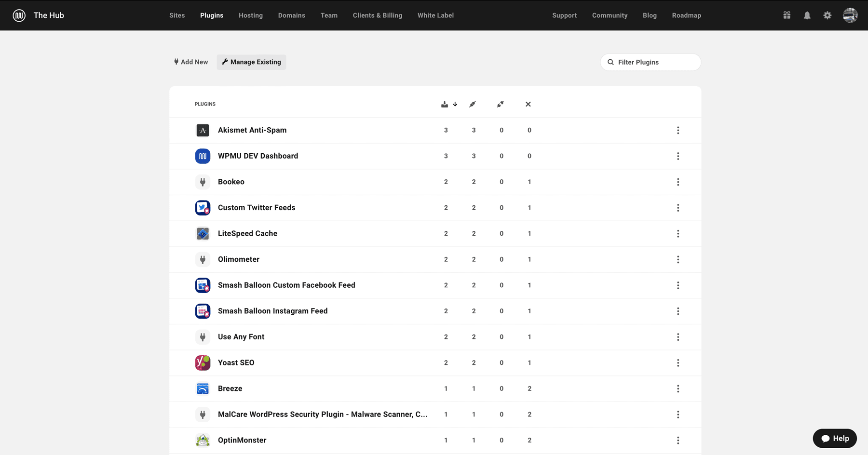The image size is (868, 455).
Task: Click the gift rewards icon
Action: [x=787, y=15]
